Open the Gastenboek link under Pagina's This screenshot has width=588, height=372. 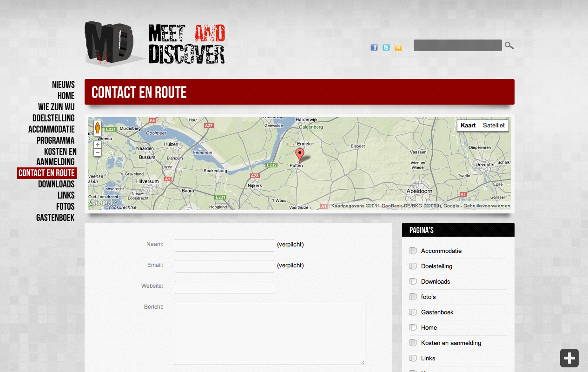(437, 312)
